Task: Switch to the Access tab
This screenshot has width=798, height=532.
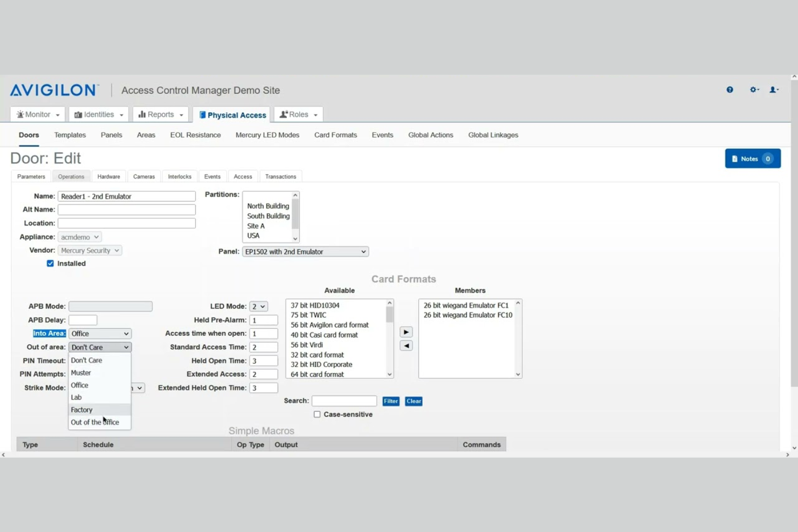Action: tap(243, 177)
